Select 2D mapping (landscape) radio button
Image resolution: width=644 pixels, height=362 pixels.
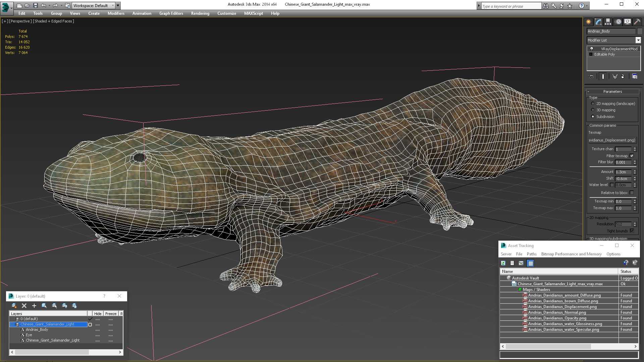tap(593, 104)
